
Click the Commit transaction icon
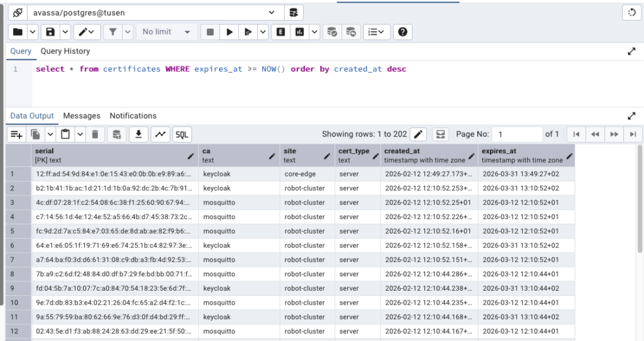pyautogui.click(x=332, y=31)
